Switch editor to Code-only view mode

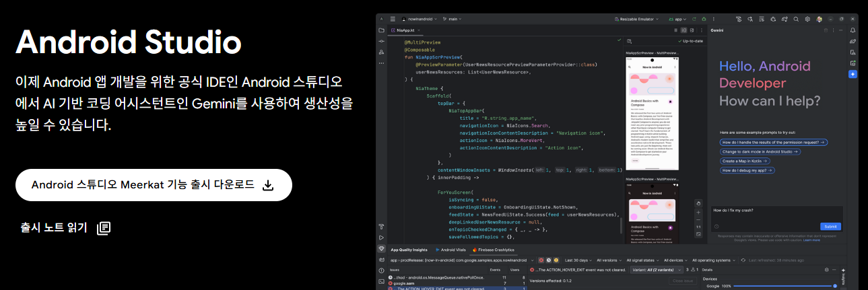click(676, 30)
